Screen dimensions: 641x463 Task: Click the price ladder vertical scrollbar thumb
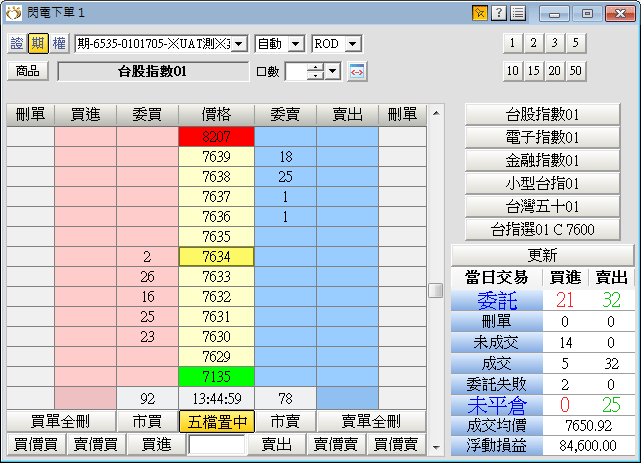point(435,290)
